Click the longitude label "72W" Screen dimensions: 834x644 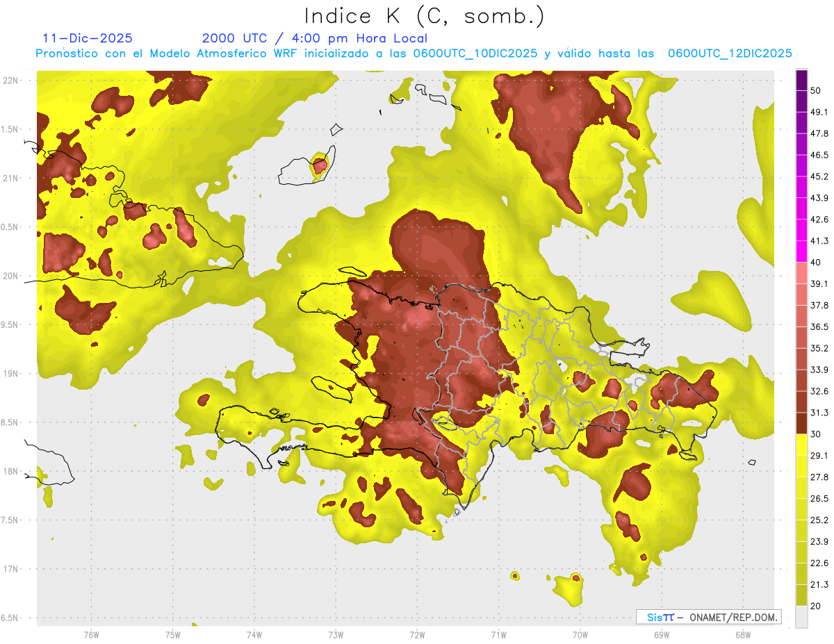417,635
